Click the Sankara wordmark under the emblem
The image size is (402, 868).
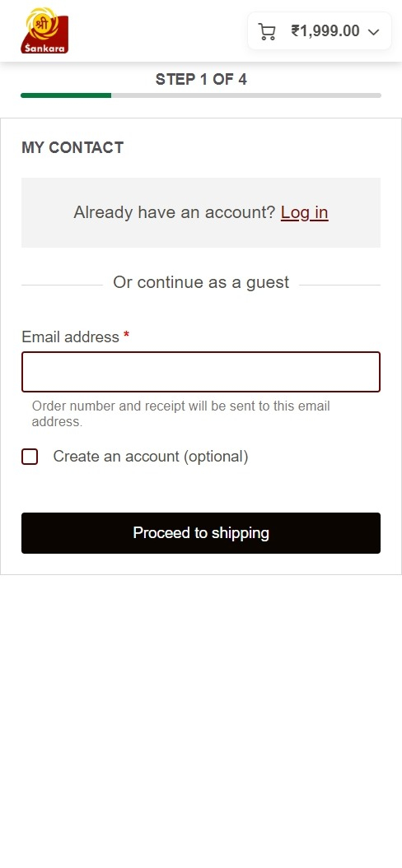[44, 49]
